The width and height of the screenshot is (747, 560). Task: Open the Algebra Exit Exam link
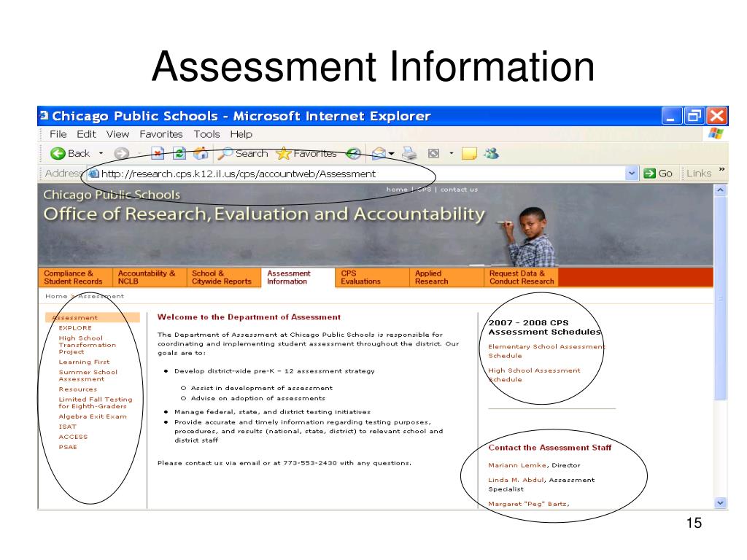[93, 416]
